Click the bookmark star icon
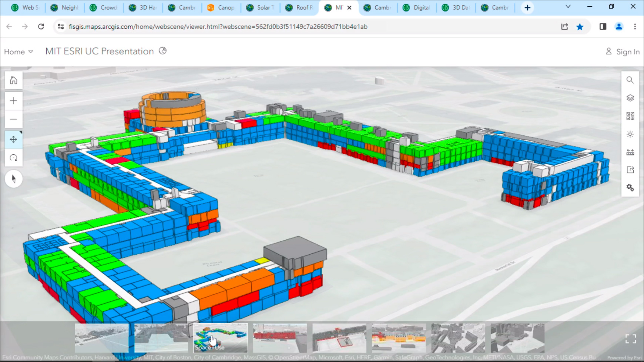 (580, 27)
